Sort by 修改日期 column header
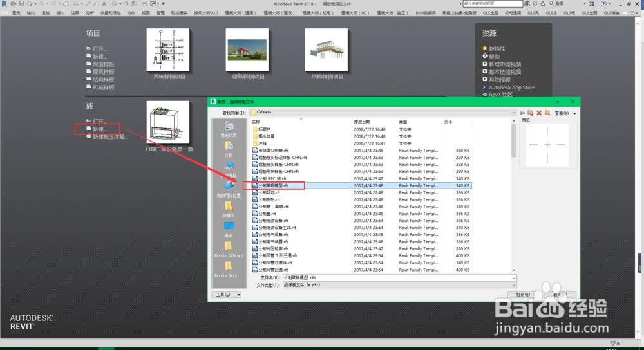This screenshot has height=350, width=644. point(375,122)
